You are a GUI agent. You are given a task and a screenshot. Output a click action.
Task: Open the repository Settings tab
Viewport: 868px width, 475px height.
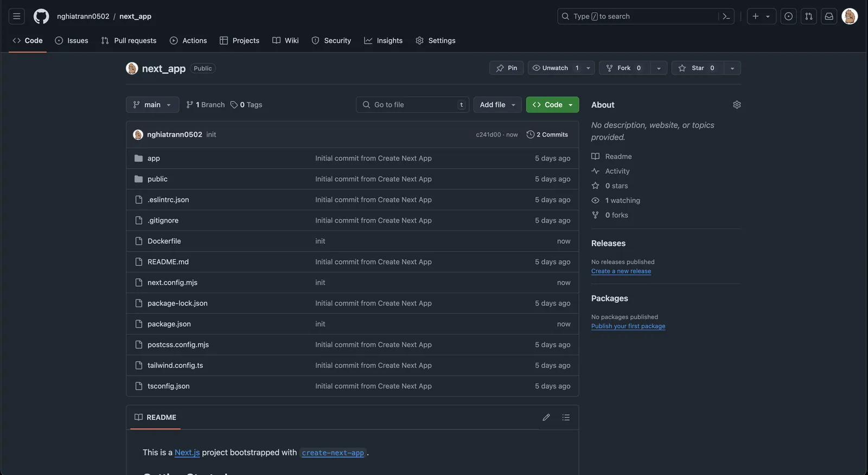click(436, 41)
